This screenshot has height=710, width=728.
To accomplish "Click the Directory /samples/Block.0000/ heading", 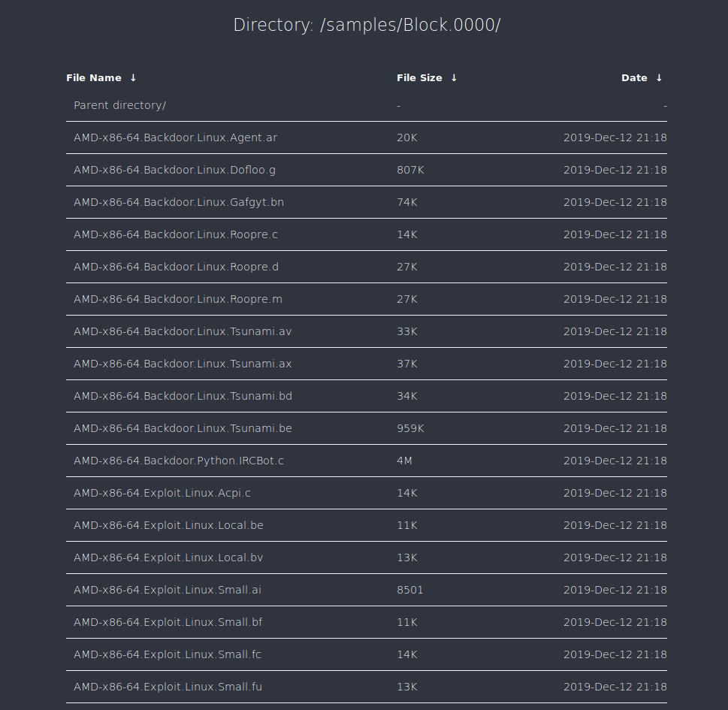I will (367, 25).
